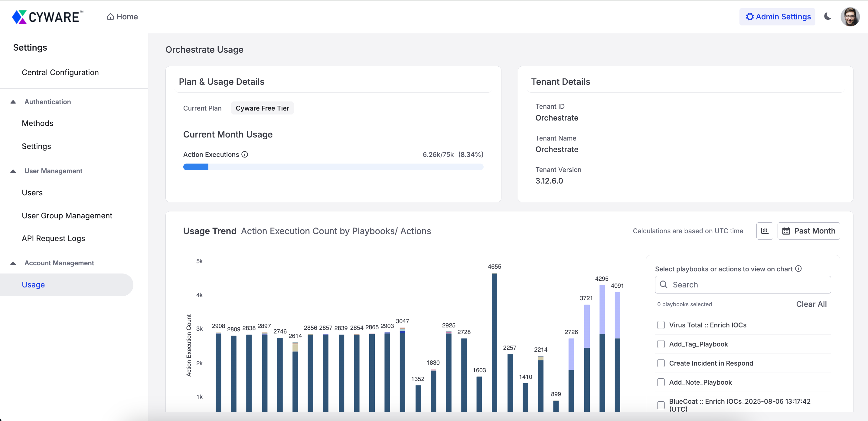Screen dimensions: 868x421
Task: Go to API Request Logs
Action: pos(53,238)
